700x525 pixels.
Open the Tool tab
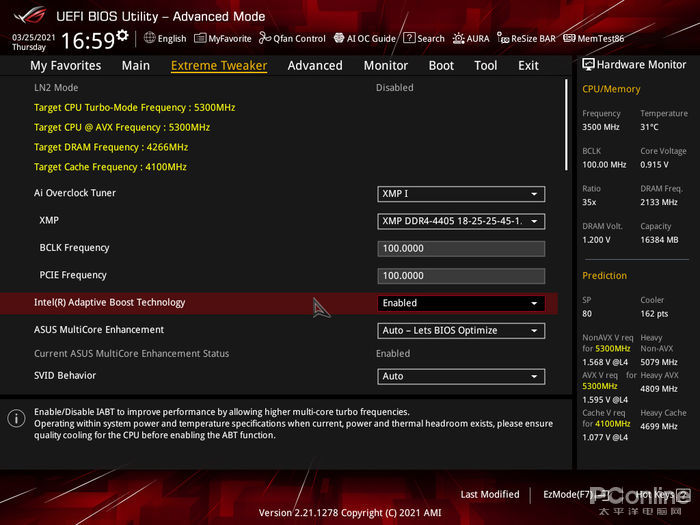point(486,66)
